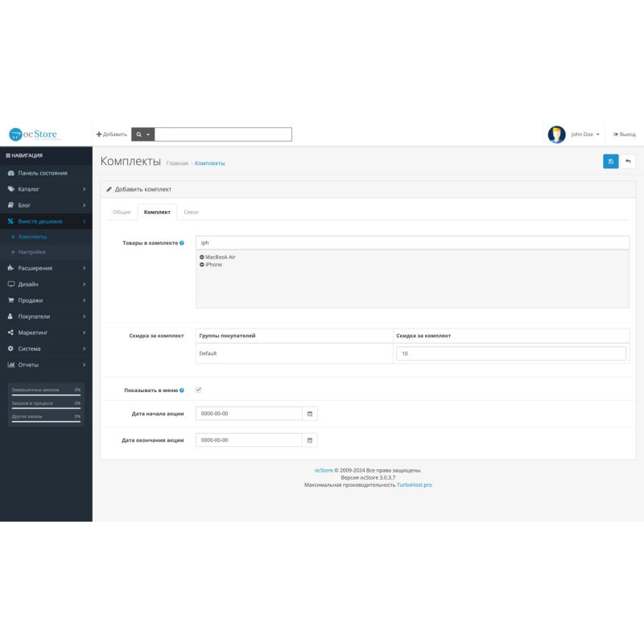Open the search scope dropdown arrow
The height and width of the screenshot is (644, 644).
150,134
